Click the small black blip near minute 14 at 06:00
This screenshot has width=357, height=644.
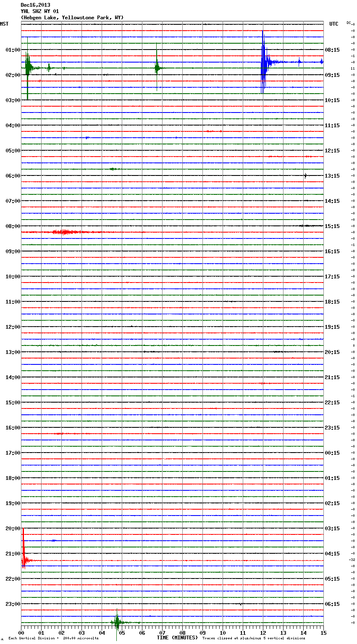click(305, 175)
